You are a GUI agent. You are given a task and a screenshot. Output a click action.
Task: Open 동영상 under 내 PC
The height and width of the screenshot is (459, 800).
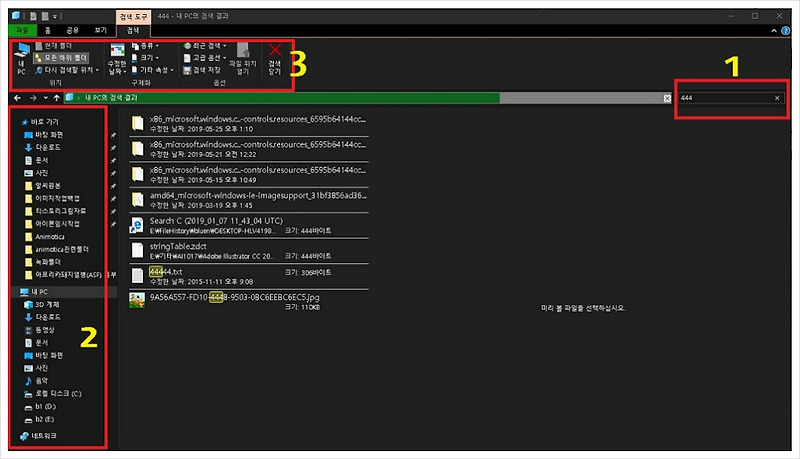39,330
